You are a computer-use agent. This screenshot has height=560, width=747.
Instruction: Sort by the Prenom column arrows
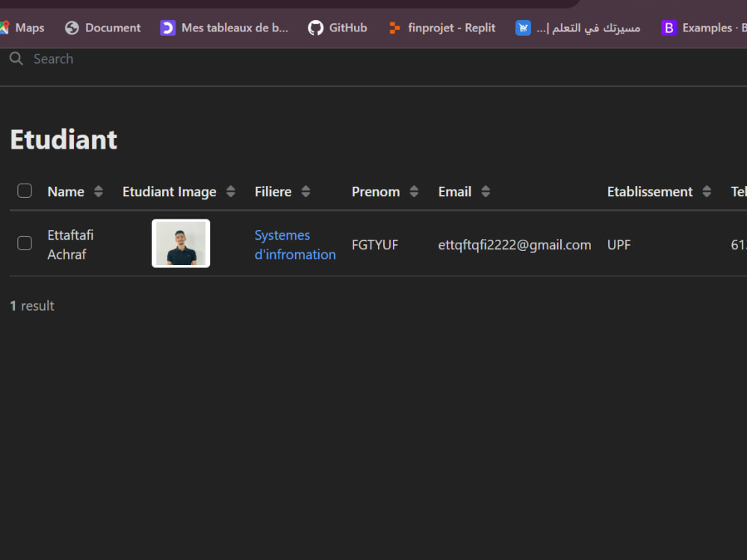(x=414, y=191)
